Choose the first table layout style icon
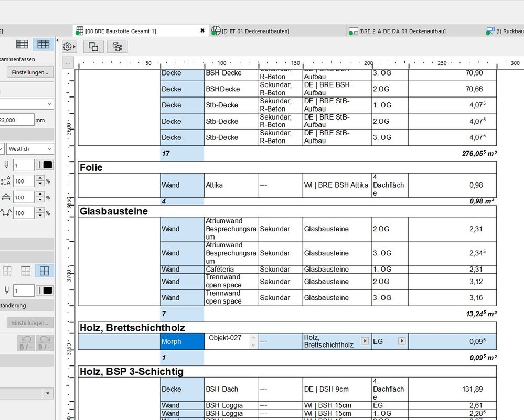 [x=22, y=44]
